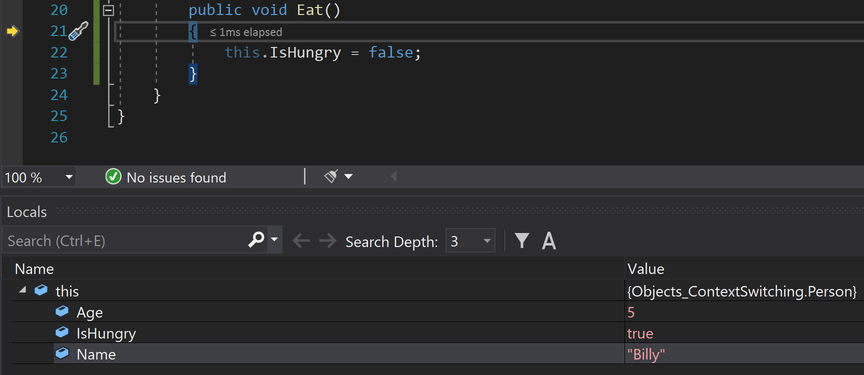Click the filter funnel icon in Locals toolbar

click(522, 241)
